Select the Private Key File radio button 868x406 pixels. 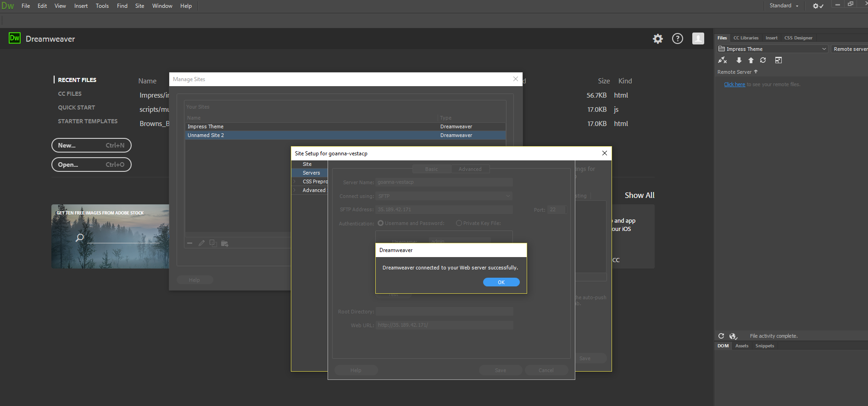click(x=459, y=223)
